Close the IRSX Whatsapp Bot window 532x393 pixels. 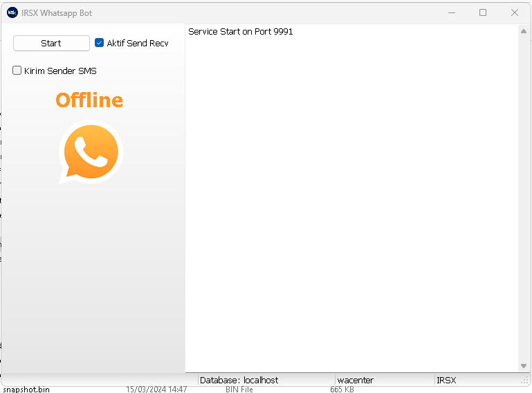(514, 13)
